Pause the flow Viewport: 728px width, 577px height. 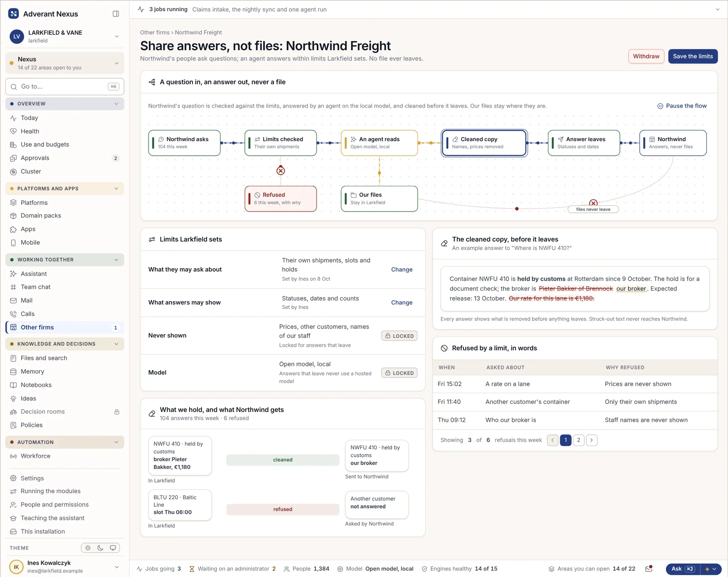click(x=682, y=106)
